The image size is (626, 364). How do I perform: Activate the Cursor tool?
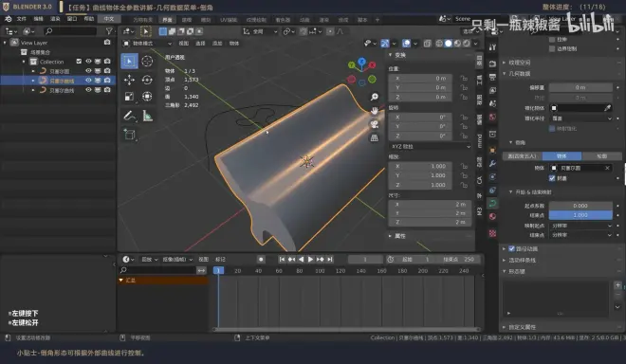(147, 61)
